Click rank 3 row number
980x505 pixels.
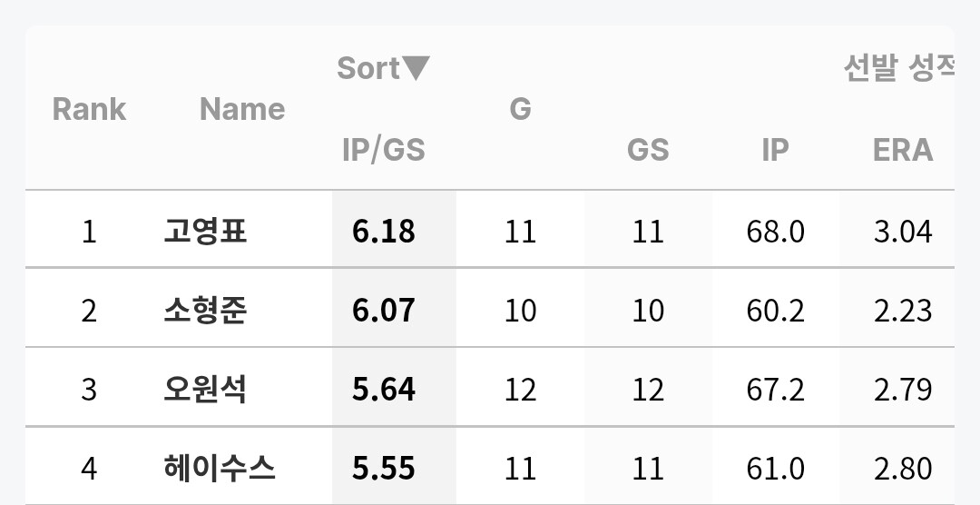point(89,390)
